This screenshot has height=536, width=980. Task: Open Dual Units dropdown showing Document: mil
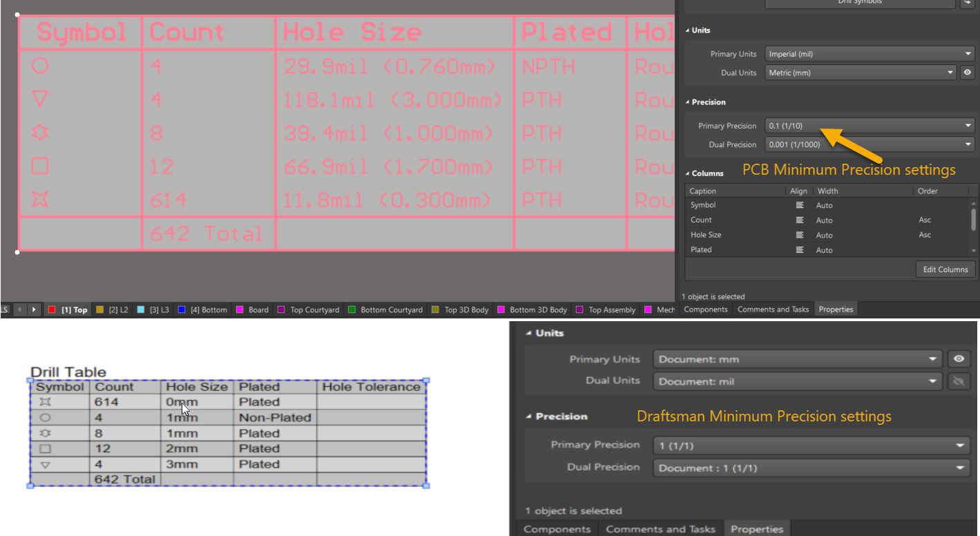tap(798, 381)
